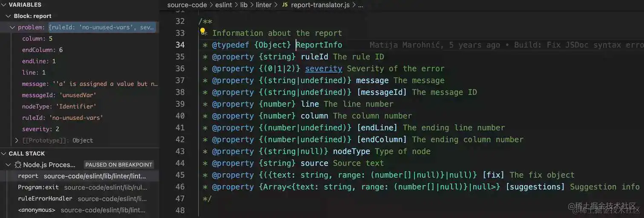Click the lightbulb code action icon

[x=203, y=32]
